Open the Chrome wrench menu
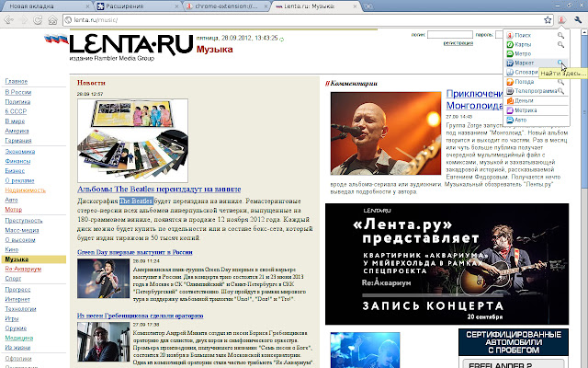The width and height of the screenshot is (588, 368). coord(578,20)
